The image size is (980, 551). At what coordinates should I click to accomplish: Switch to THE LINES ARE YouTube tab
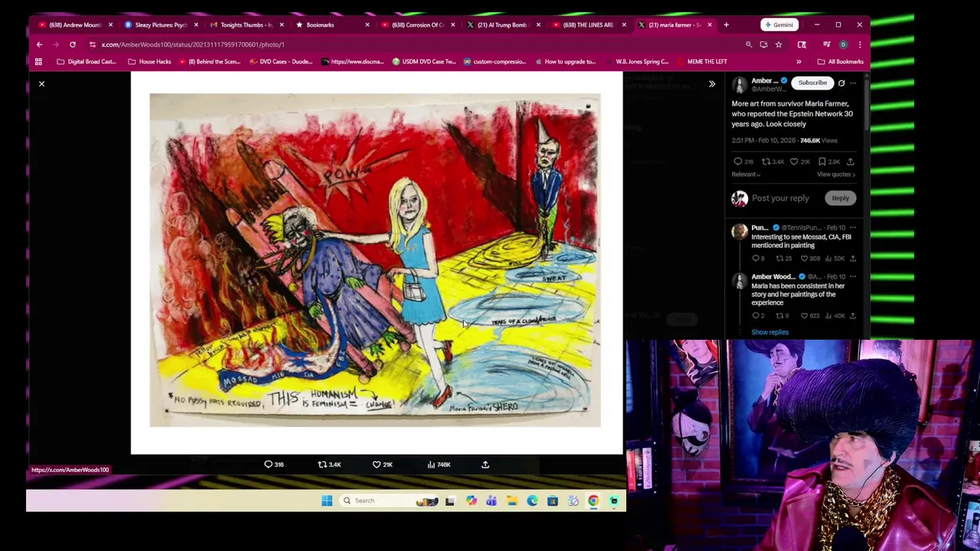[x=588, y=25]
